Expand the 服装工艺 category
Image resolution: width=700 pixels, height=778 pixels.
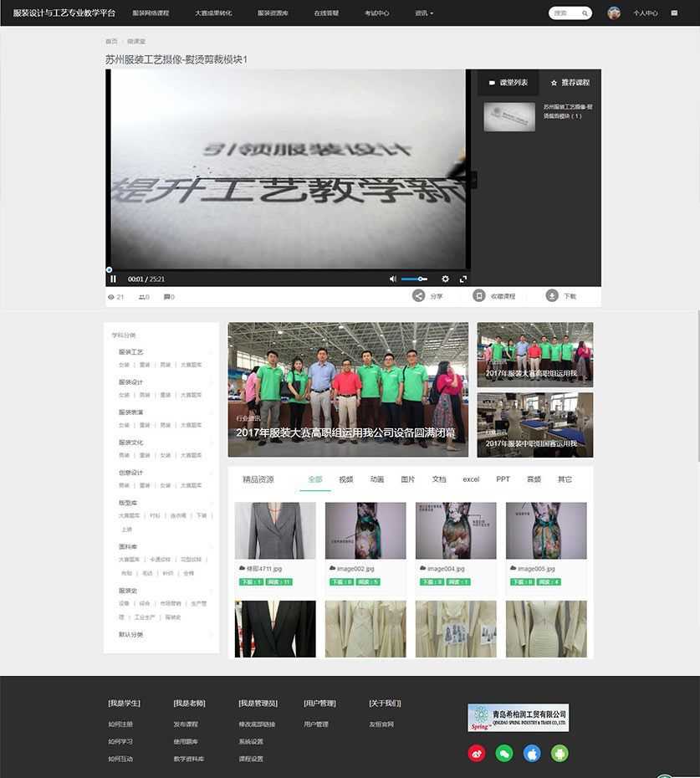tap(211, 352)
